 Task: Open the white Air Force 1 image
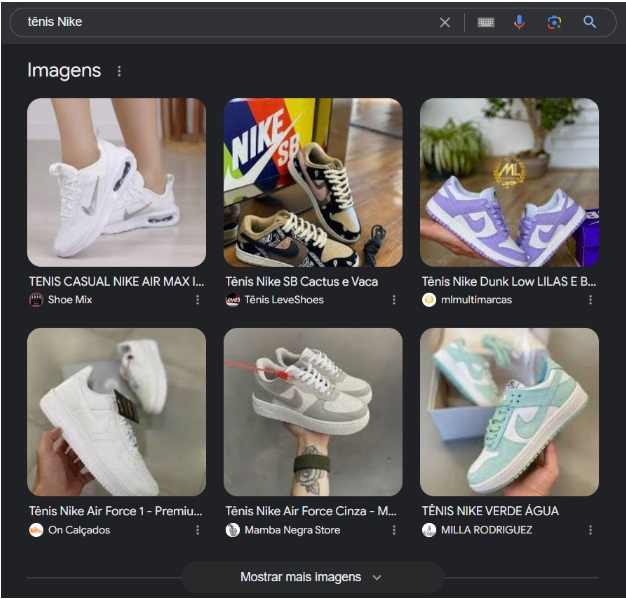click(117, 412)
